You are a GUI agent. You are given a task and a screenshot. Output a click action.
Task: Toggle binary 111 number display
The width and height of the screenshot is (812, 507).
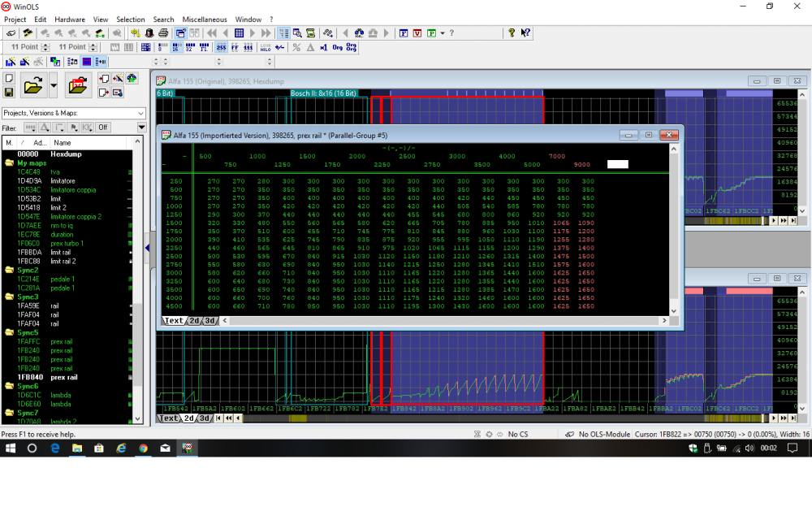pyautogui.click(x=248, y=47)
